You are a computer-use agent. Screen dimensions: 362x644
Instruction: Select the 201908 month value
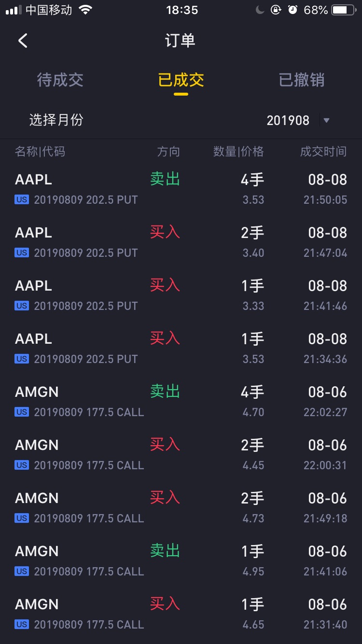[288, 120]
